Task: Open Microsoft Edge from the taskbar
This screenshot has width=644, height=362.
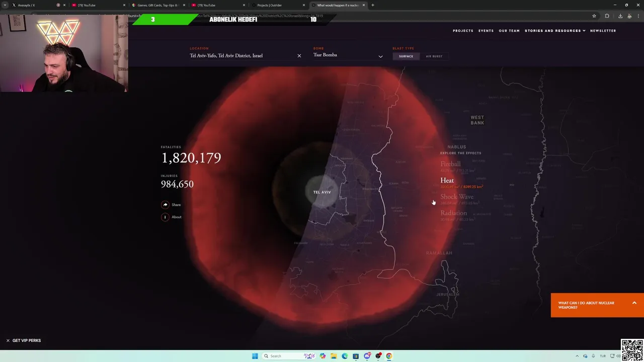Action: click(345, 356)
